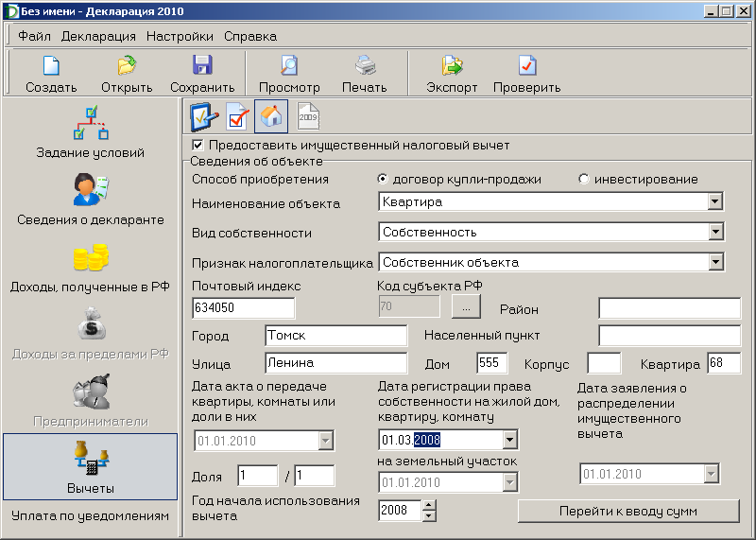Select property deduction house tab icon
This screenshot has height=540, width=756.
[271, 116]
